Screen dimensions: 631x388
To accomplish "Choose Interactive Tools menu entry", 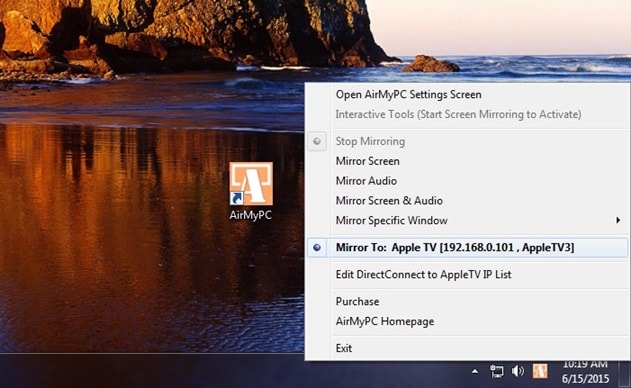I will [x=458, y=114].
